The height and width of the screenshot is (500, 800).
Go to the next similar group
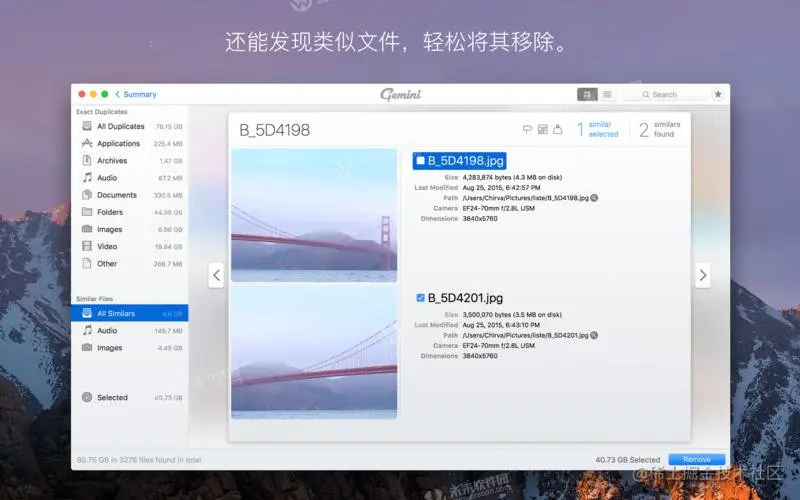703,276
